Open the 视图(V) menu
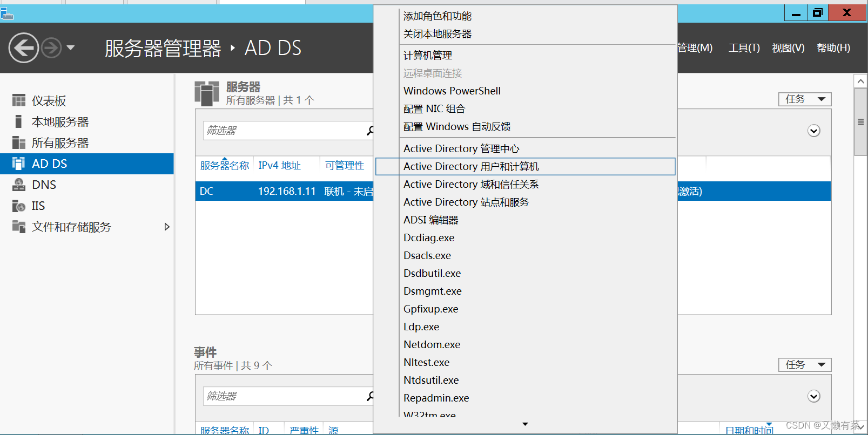868x435 pixels. tap(788, 48)
